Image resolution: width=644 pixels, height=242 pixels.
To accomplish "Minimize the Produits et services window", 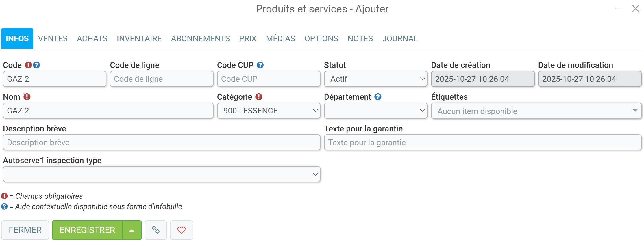I will 619,8.
